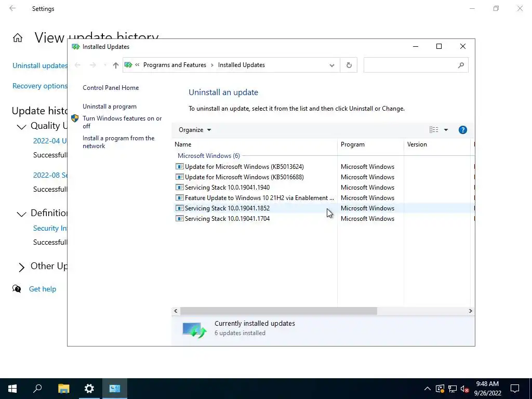Collapse the Quality Updates section

[21, 127]
